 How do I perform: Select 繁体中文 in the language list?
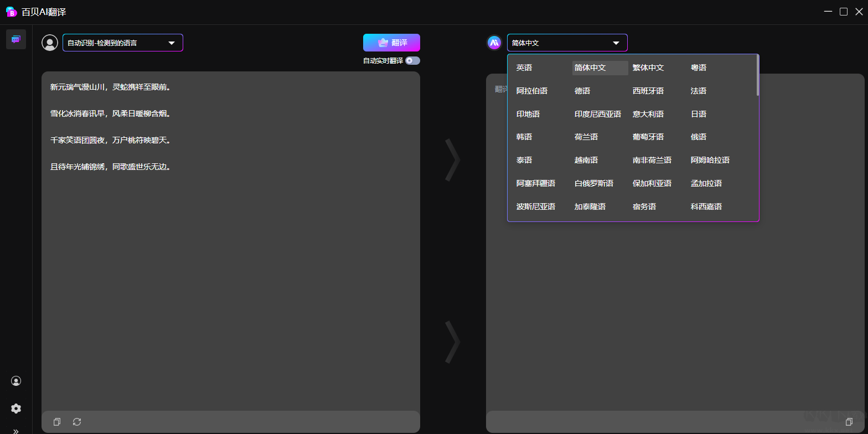tap(648, 68)
